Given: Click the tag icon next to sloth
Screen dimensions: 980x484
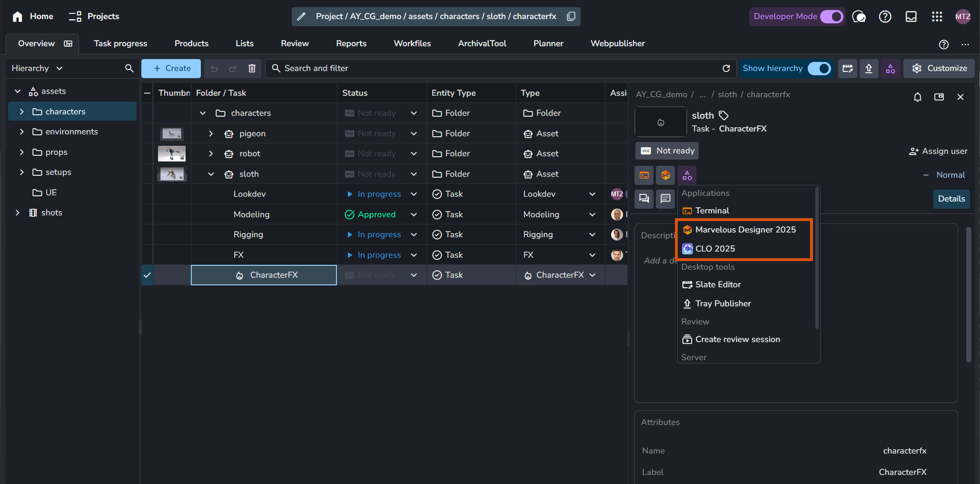Looking at the screenshot, I should [723, 115].
